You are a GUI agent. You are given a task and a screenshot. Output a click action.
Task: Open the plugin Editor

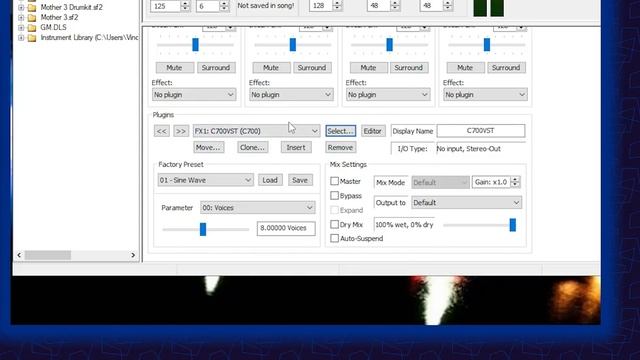point(373,131)
